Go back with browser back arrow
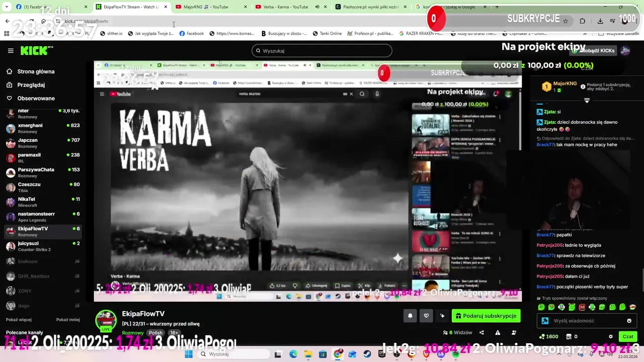This screenshot has width=644, height=362. [7, 21]
